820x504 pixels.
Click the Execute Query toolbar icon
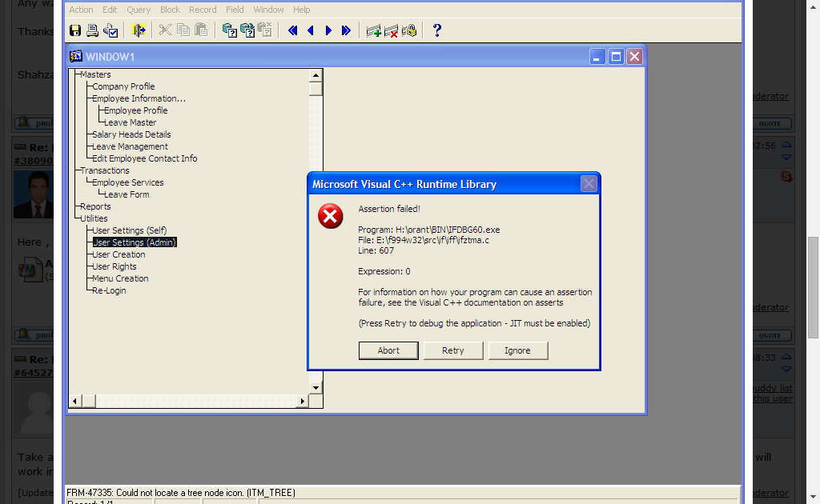pyautogui.click(x=247, y=30)
